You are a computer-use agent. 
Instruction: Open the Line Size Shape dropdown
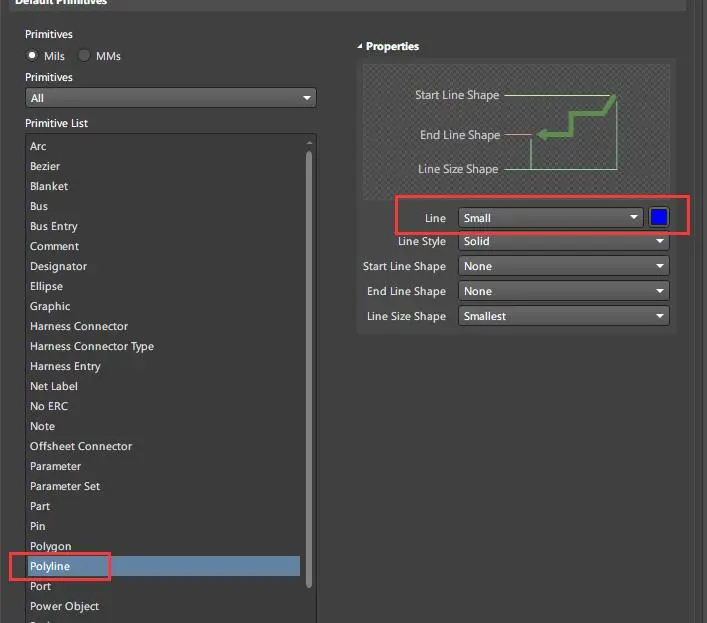pyautogui.click(x=563, y=316)
